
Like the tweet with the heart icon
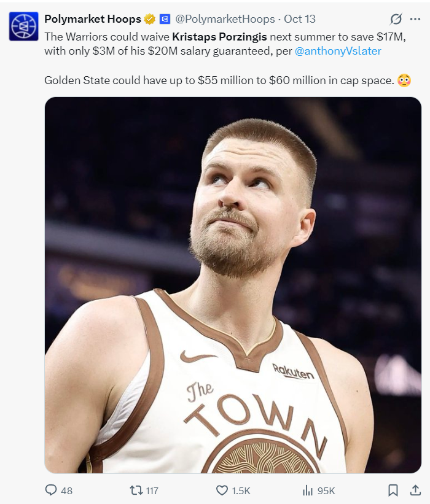click(222, 490)
